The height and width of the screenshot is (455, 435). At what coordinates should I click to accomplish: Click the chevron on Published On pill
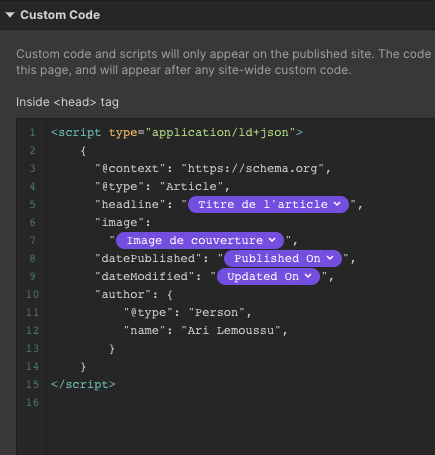[x=330, y=258]
